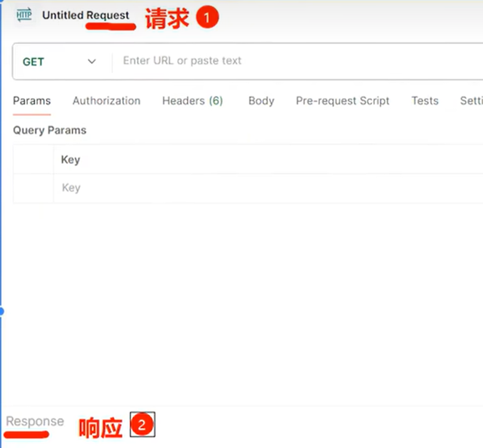
Task: Click the blue pane resize handle
Action: tap(2, 311)
